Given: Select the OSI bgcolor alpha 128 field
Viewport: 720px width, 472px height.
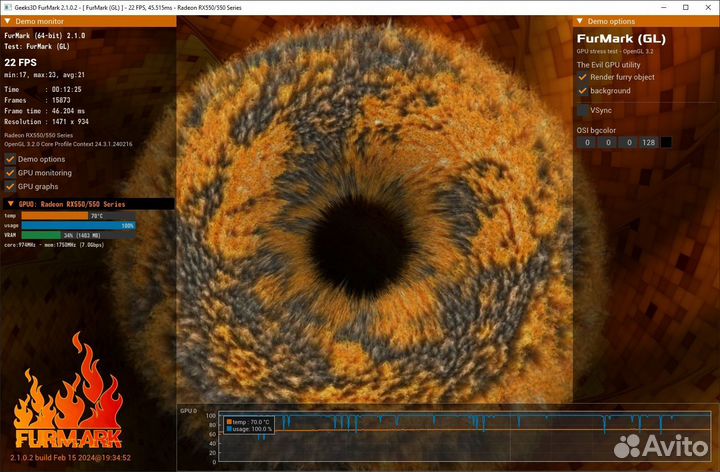Looking at the screenshot, I should 649,142.
